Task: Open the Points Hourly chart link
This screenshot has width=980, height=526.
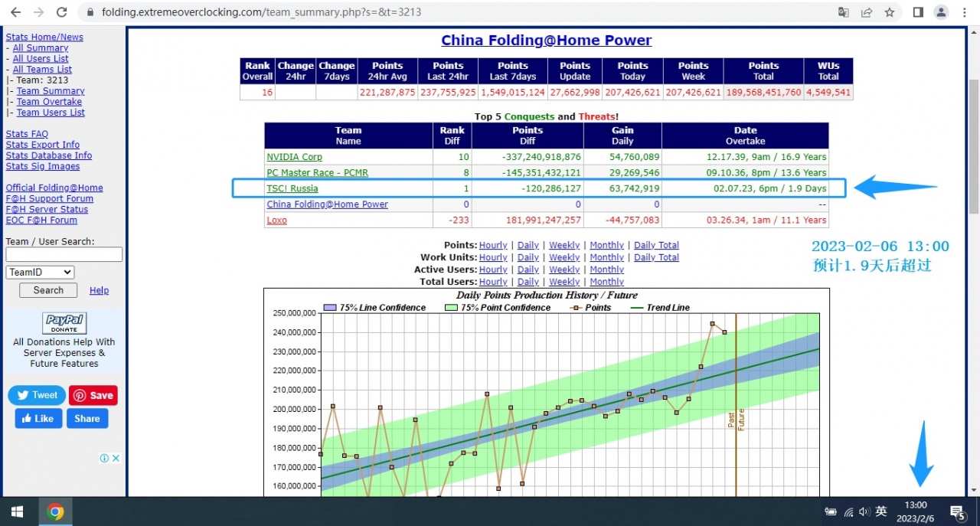Action: click(493, 245)
